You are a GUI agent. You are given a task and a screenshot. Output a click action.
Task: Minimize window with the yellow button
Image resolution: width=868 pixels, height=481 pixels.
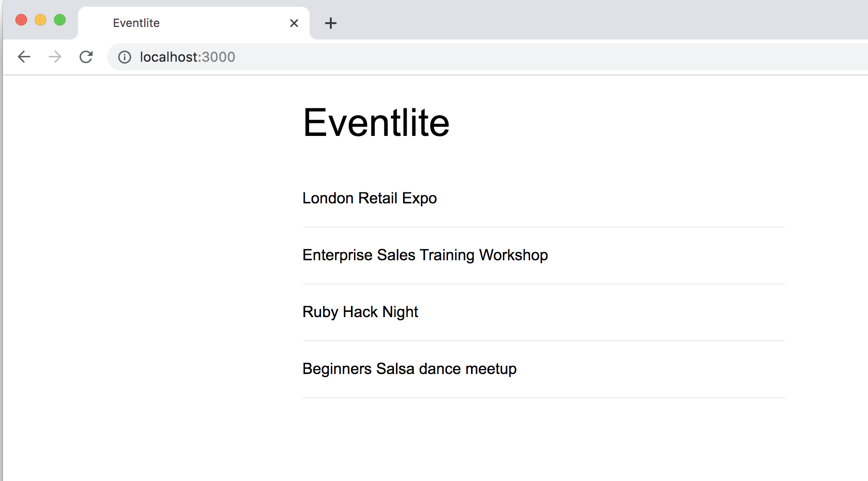41,20
